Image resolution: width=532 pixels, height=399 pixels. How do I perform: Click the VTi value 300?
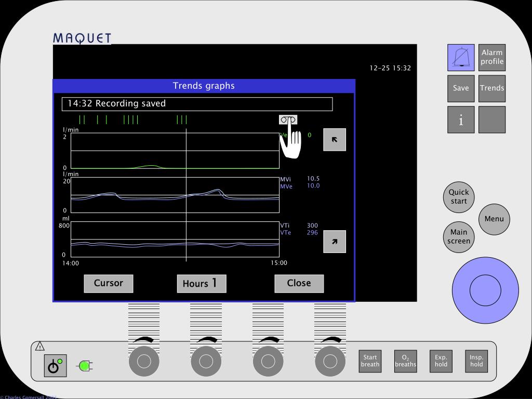[312, 225]
